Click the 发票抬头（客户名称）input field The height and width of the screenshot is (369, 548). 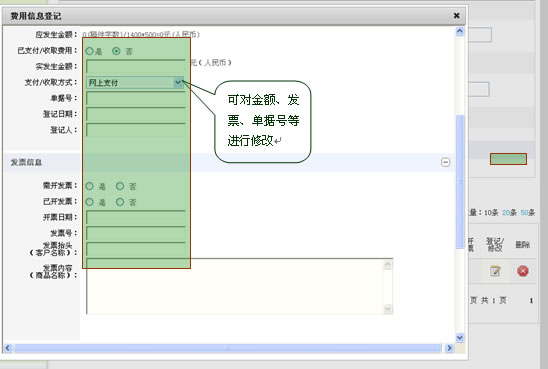(x=136, y=249)
